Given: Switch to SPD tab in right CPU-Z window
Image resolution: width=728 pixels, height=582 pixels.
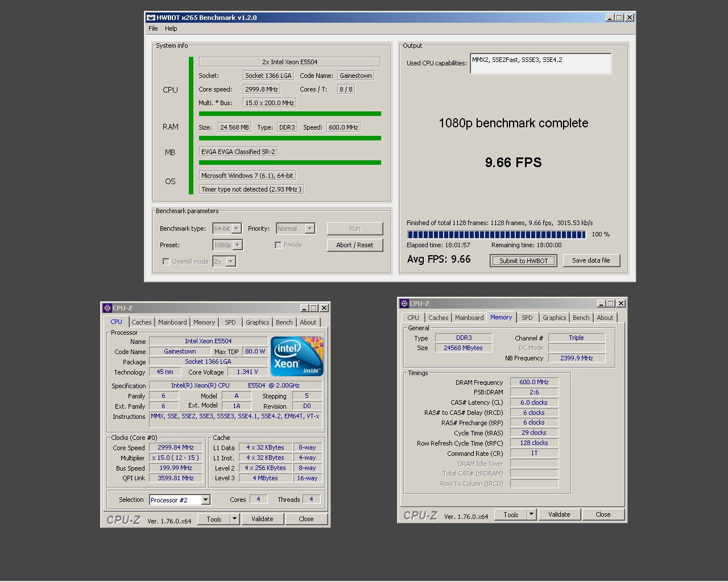Looking at the screenshot, I should [x=527, y=318].
